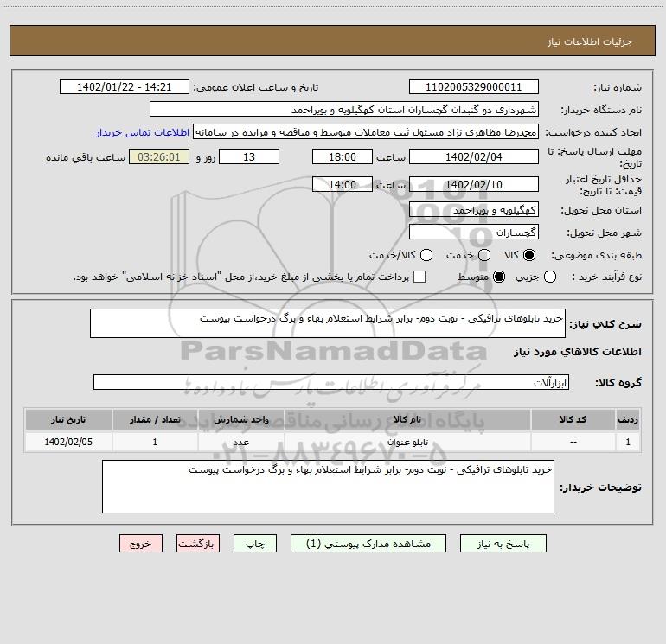Click the چاپ print button

(x=255, y=544)
